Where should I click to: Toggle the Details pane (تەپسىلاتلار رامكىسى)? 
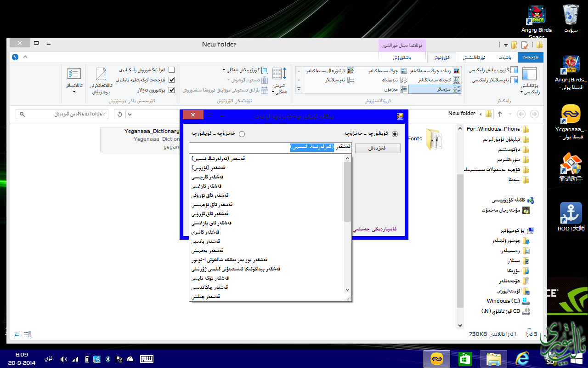pos(495,80)
